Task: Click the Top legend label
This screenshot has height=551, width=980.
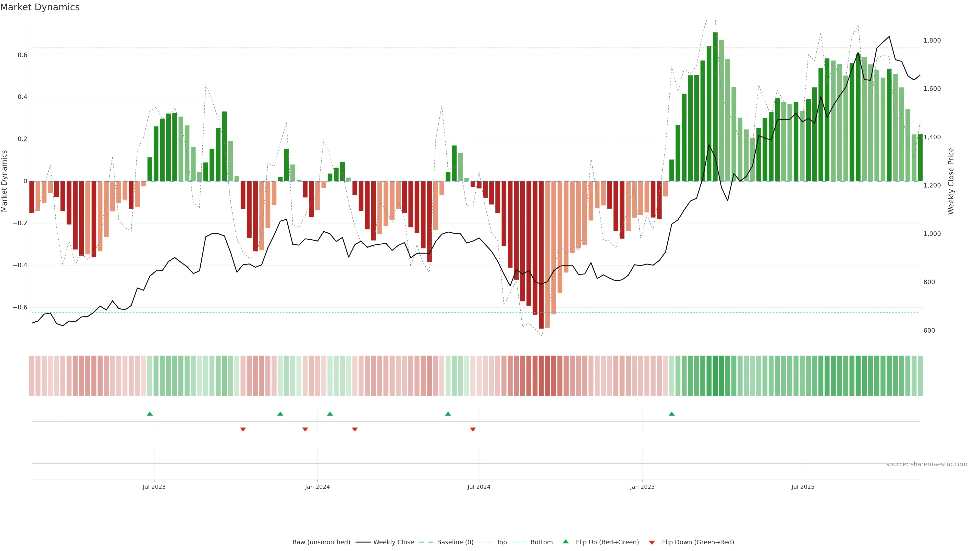Action: tap(501, 542)
